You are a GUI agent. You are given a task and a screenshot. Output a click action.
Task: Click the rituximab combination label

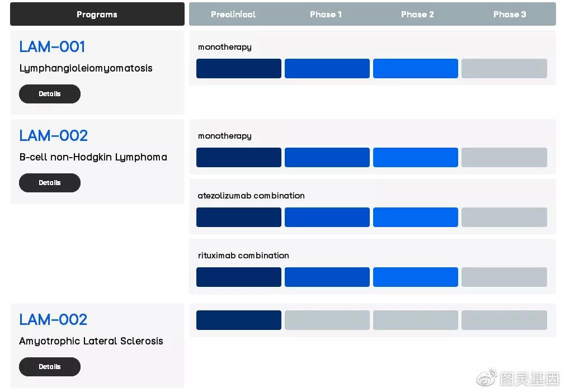(243, 256)
